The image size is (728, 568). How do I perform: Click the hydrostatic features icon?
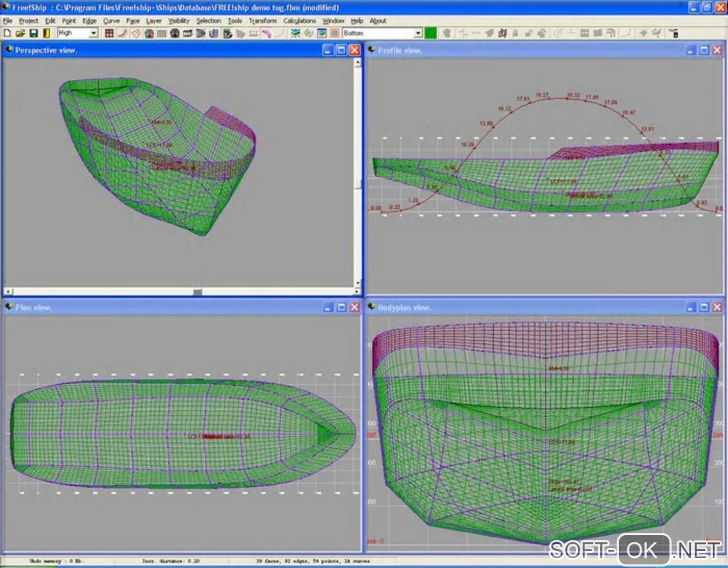coord(228,33)
